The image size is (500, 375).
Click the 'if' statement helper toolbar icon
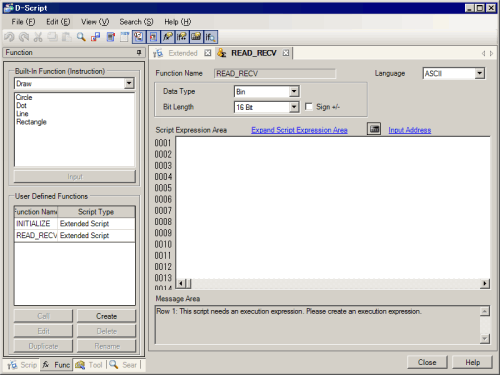click(x=182, y=37)
